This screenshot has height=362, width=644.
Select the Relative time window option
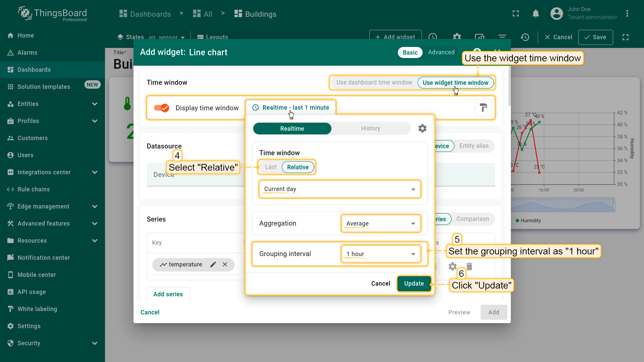pos(298,167)
